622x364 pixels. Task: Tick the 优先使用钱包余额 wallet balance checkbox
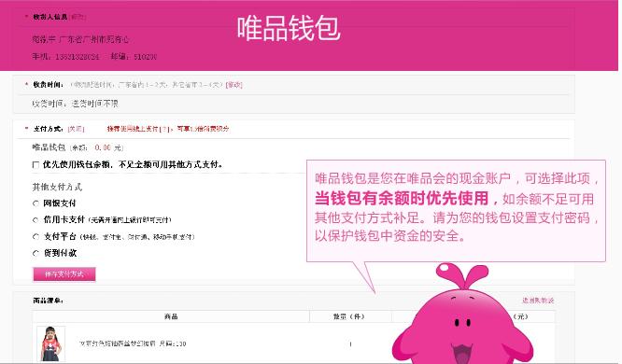point(35,164)
